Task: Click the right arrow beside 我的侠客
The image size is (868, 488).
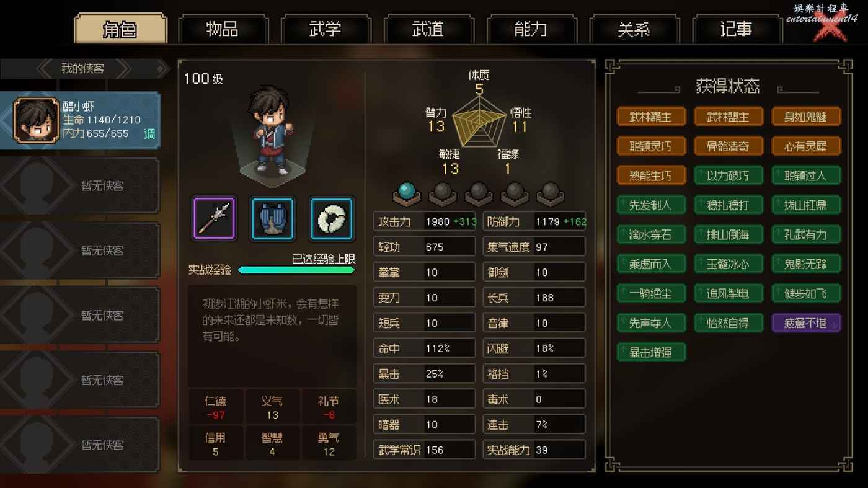Action: point(123,69)
